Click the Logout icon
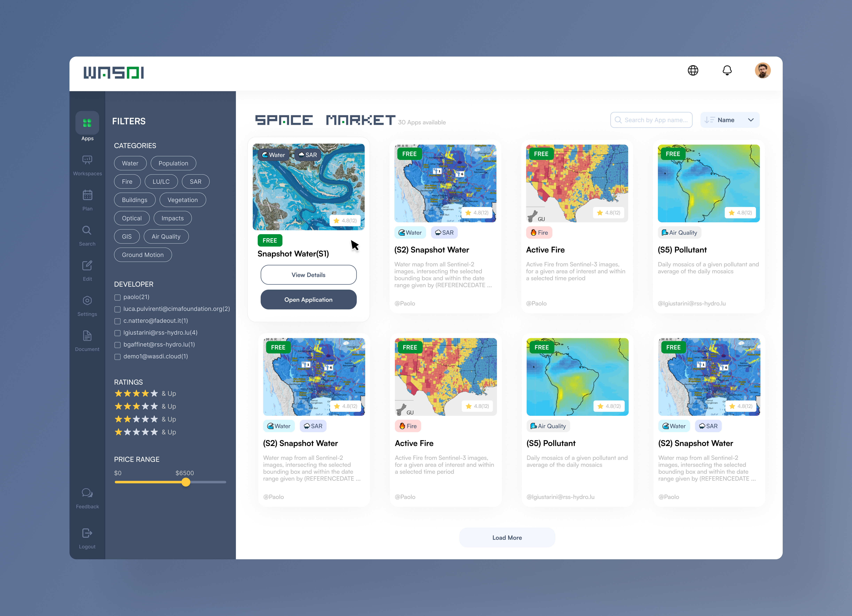 tap(87, 533)
